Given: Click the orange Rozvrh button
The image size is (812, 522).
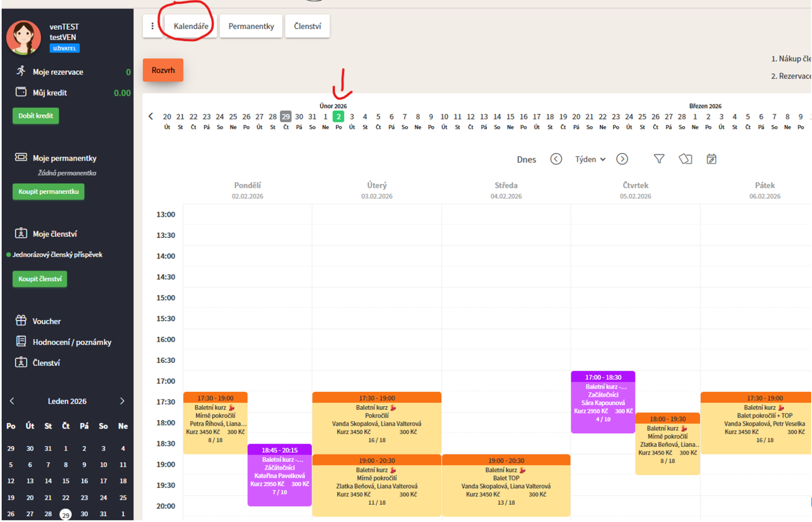Looking at the screenshot, I should pyautogui.click(x=163, y=70).
